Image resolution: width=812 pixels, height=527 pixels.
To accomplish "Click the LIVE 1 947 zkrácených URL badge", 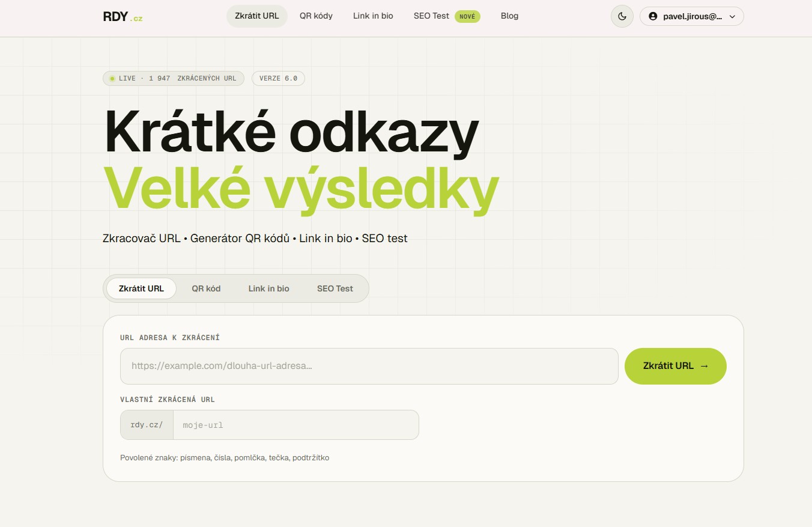I will (x=174, y=79).
